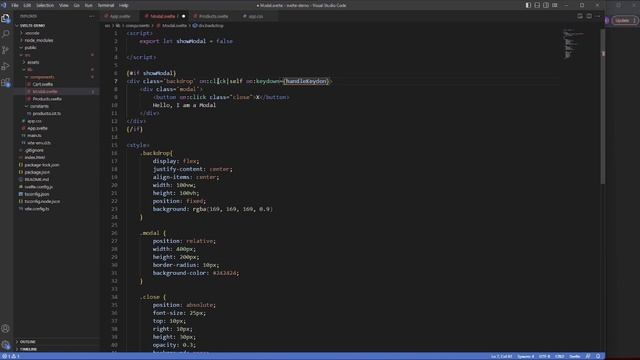Toggle primary side bar layout icon

[528, 5]
